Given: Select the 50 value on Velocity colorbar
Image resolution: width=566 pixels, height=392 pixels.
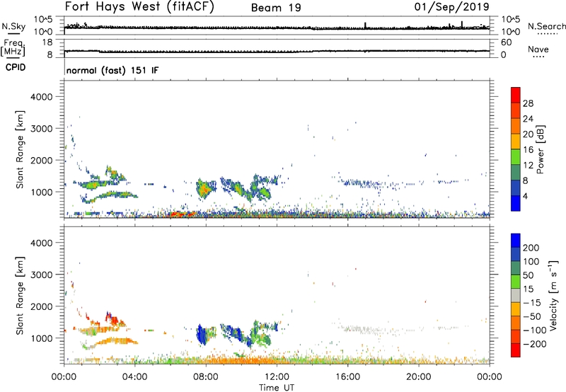Looking at the screenshot, I should [x=528, y=275].
